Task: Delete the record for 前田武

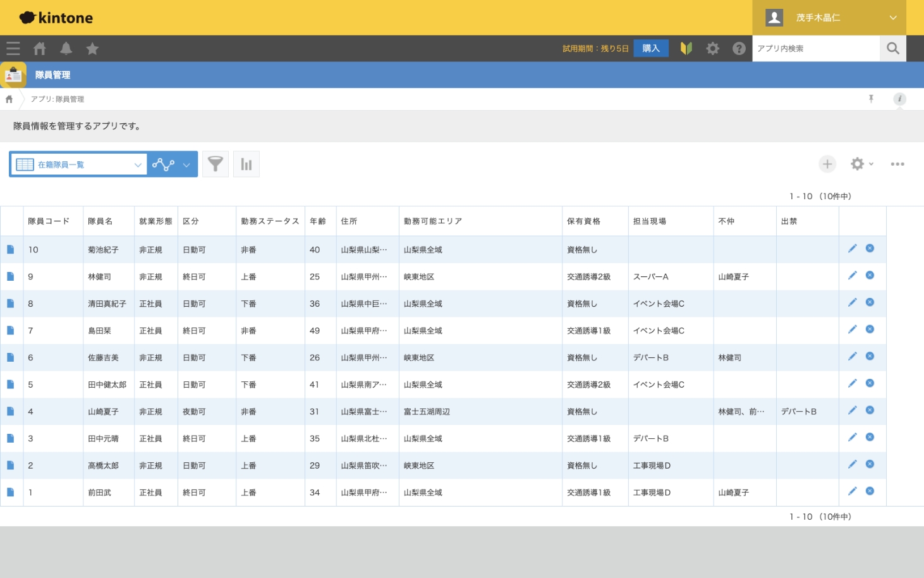Action: (870, 491)
